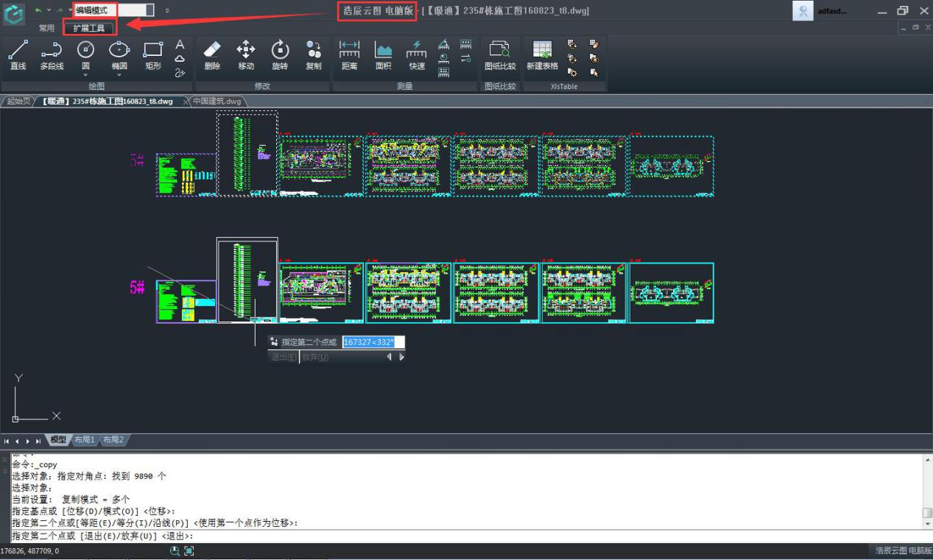Click the application logo button

(13, 13)
